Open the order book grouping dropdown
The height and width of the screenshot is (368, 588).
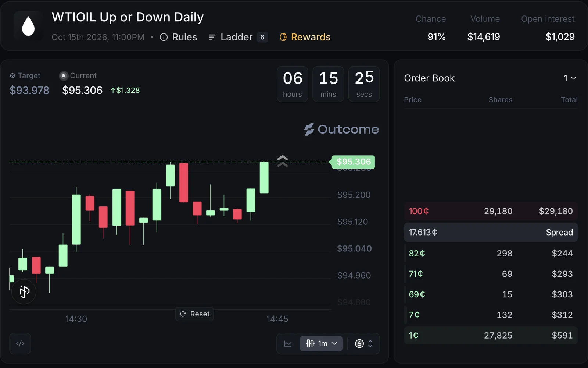point(570,78)
